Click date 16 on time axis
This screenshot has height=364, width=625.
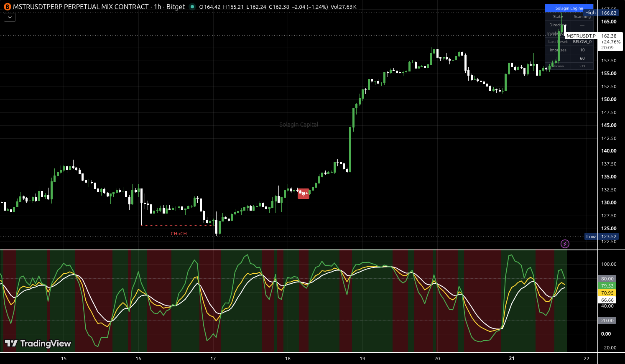pyautogui.click(x=138, y=359)
